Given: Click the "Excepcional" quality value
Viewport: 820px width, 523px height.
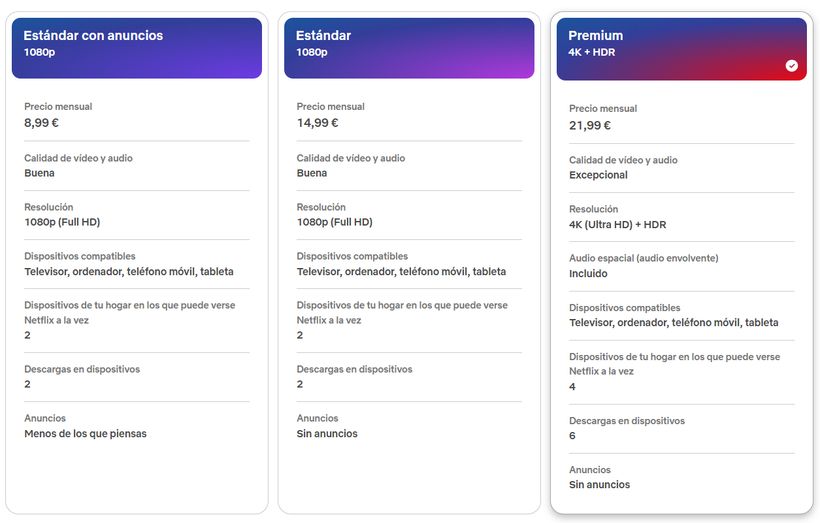Looking at the screenshot, I should coord(599,175).
